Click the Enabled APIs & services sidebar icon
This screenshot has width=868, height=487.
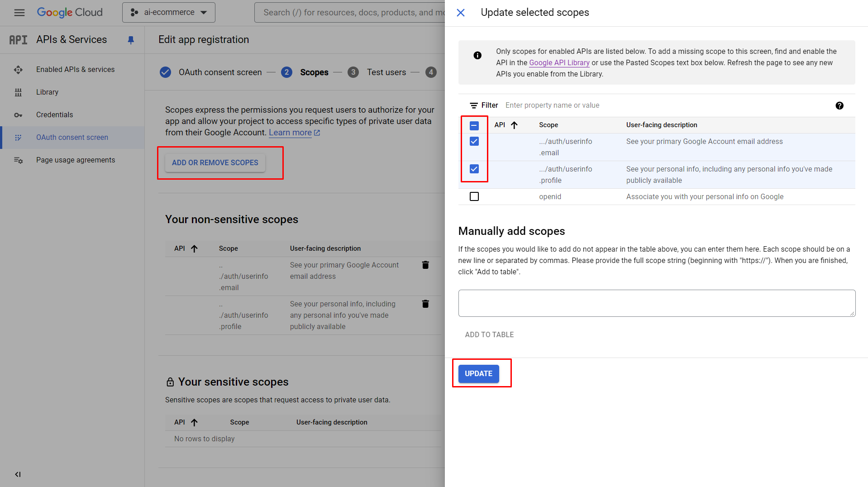click(18, 70)
